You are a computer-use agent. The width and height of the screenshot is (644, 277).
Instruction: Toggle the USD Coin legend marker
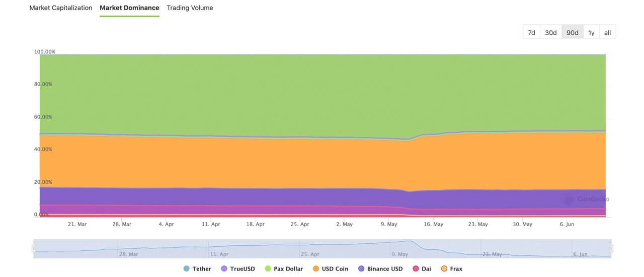coord(316,269)
